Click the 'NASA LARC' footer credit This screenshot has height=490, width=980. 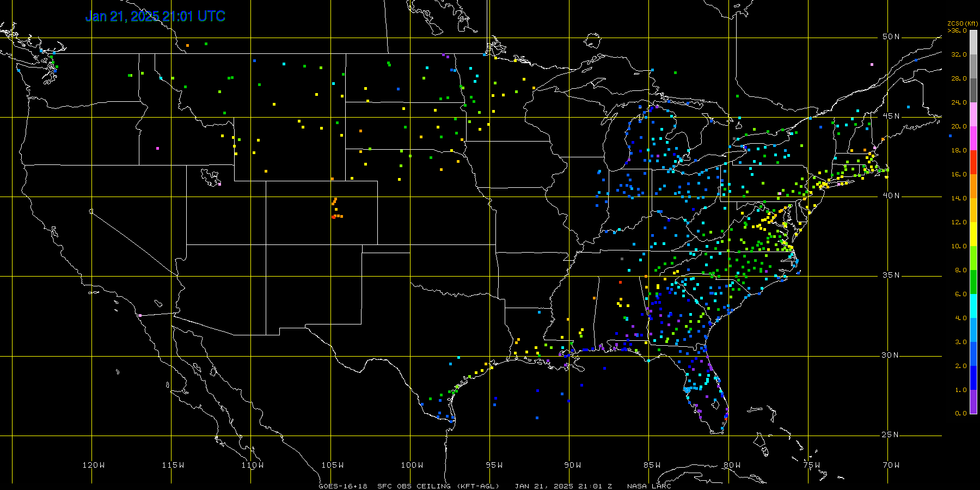[x=649, y=486]
